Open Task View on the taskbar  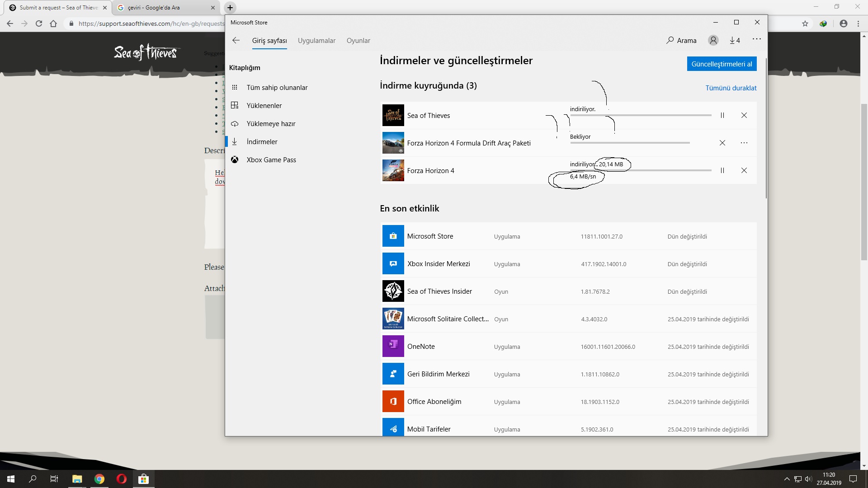(54, 479)
